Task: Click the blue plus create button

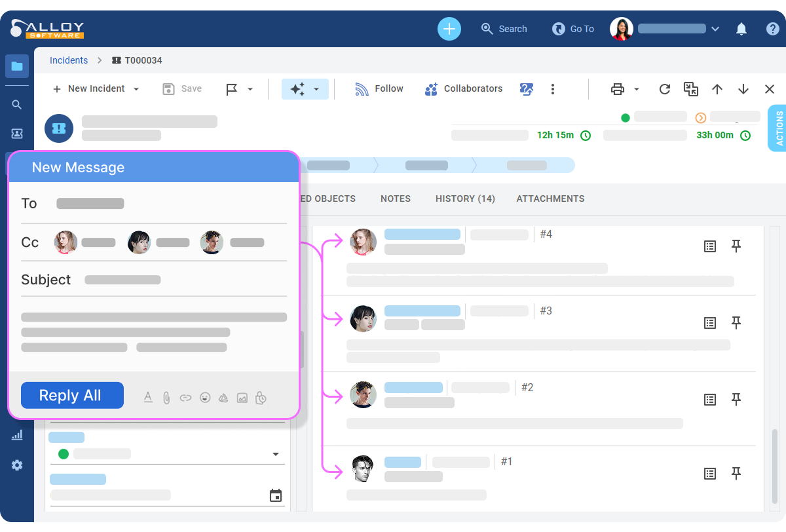Action: (x=449, y=29)
